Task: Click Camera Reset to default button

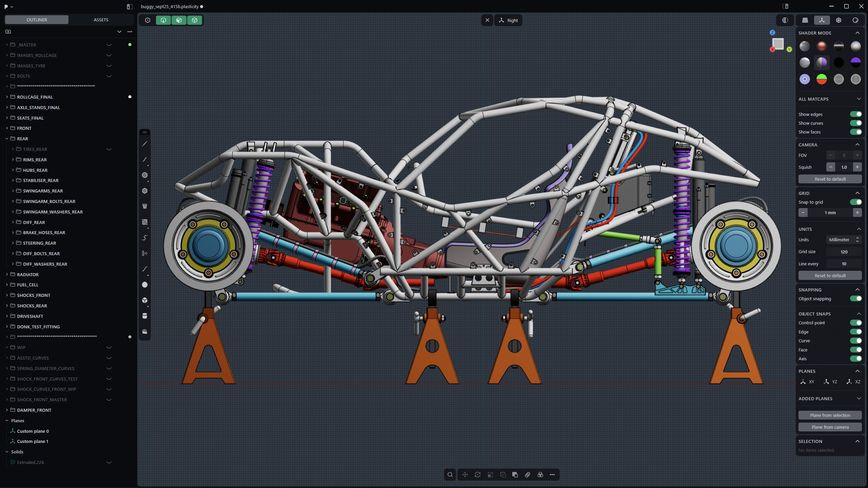Action: (830, 179)
